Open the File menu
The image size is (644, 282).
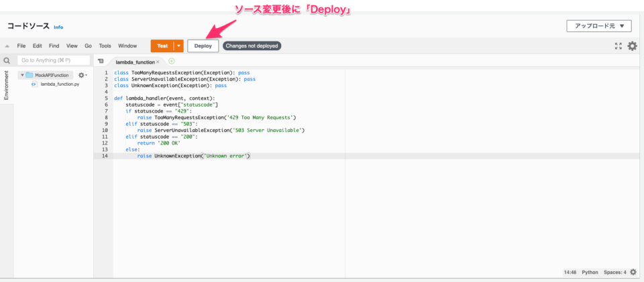point(21,46)
